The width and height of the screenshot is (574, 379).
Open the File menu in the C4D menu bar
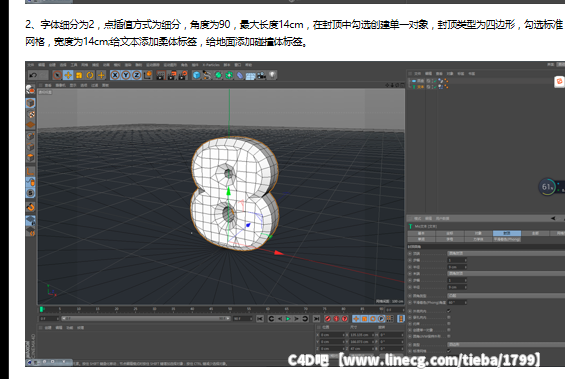point(31,65)
